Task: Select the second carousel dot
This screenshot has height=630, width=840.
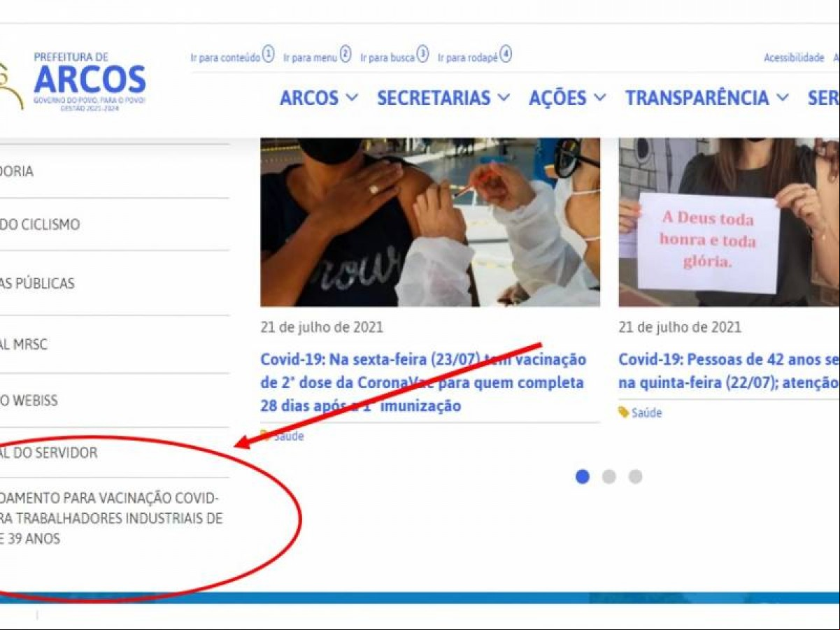Action: coord(609,477)
